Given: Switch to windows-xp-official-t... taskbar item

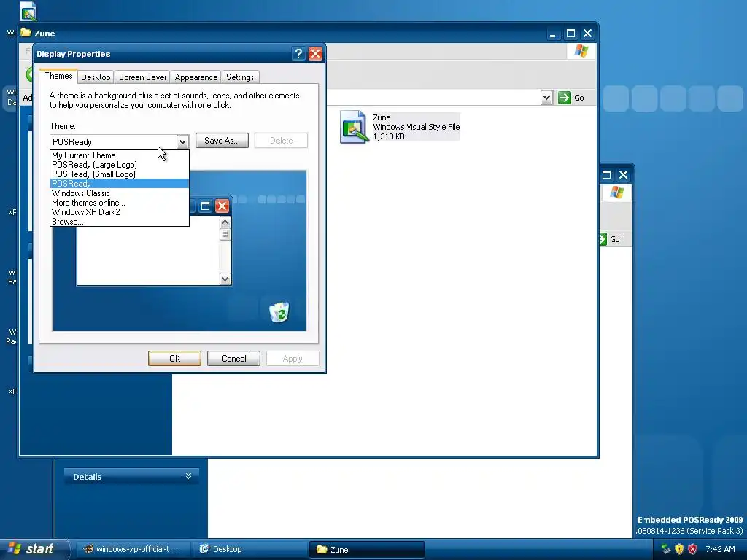Looking at the screenshot, I should click(132, 549).
